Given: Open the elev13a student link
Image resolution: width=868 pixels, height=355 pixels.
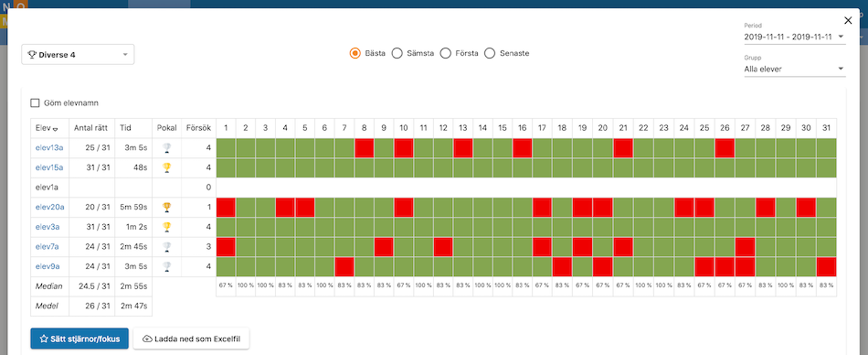Looking at the screenshot, I should pyautogui.click(x=49, y=147).
